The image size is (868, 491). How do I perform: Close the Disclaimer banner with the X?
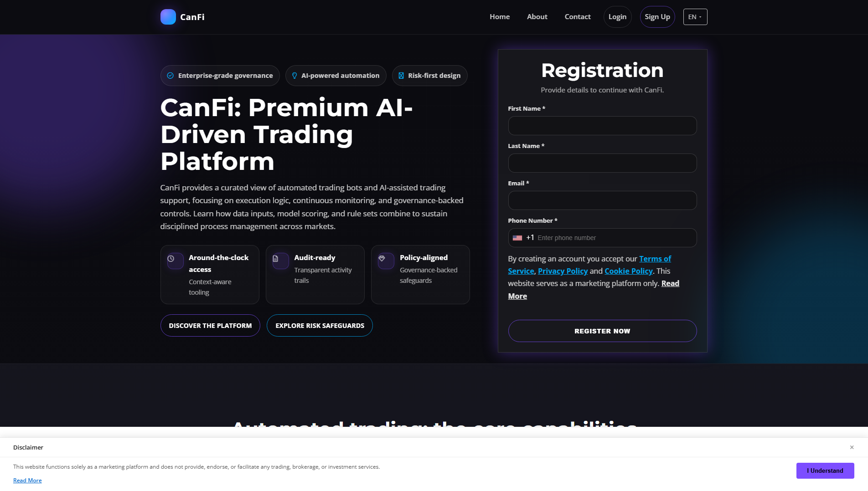point(852,447)
